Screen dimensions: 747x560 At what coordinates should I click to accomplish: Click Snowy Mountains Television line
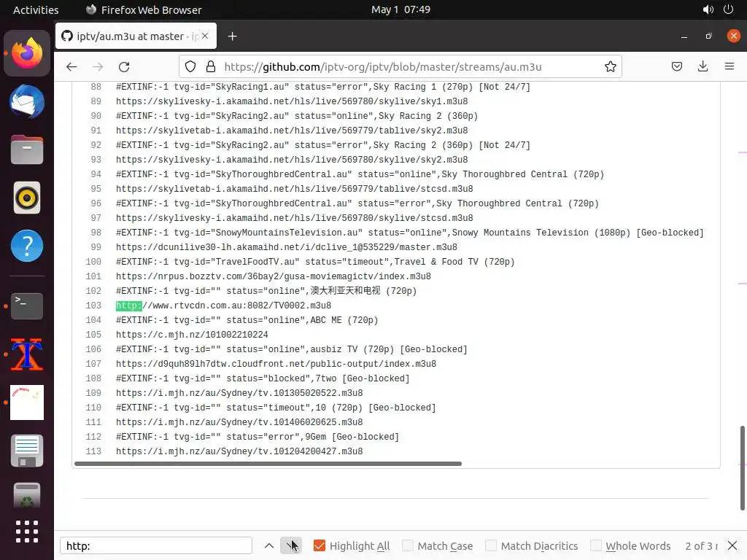[410, 233]
